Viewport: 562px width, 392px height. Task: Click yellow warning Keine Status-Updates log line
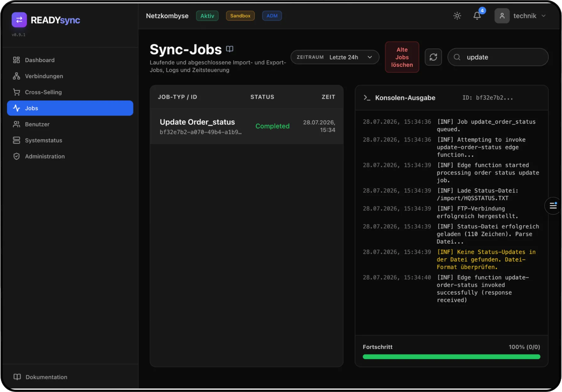(486, 260)
